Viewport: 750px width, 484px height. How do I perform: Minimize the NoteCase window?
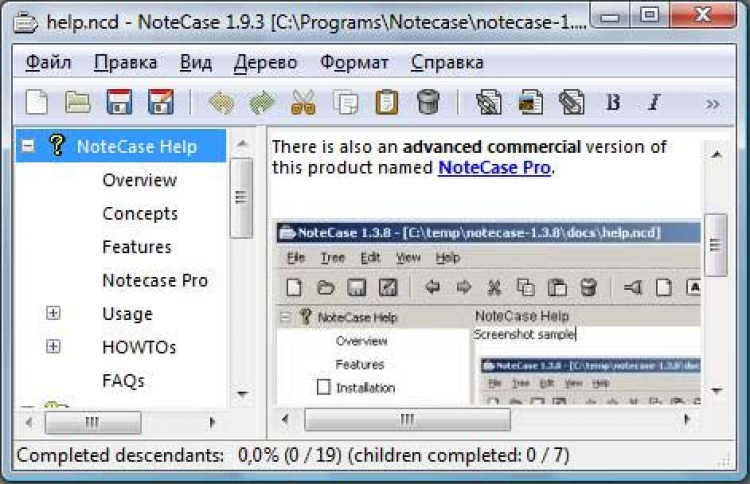[609, 17]
